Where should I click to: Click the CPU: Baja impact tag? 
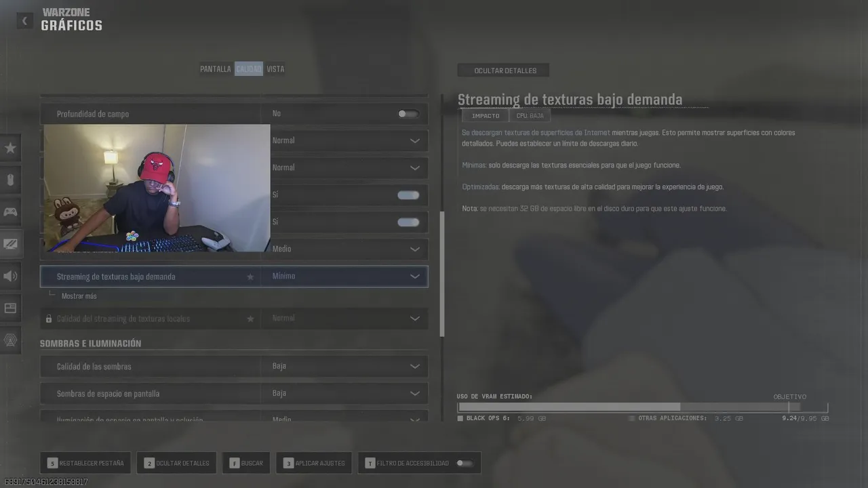click(x=530, y=116)
